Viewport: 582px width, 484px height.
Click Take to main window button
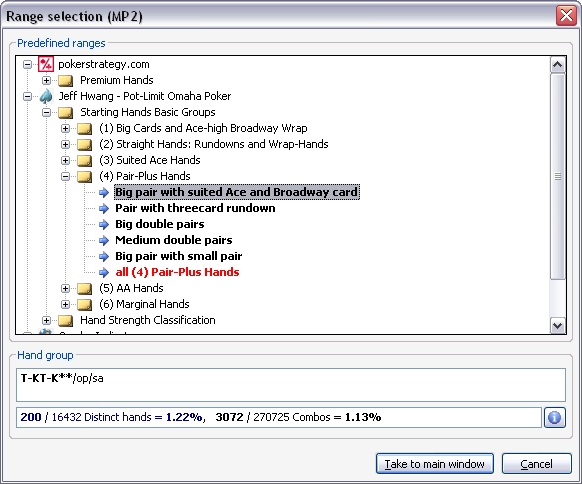coord(435,464)
